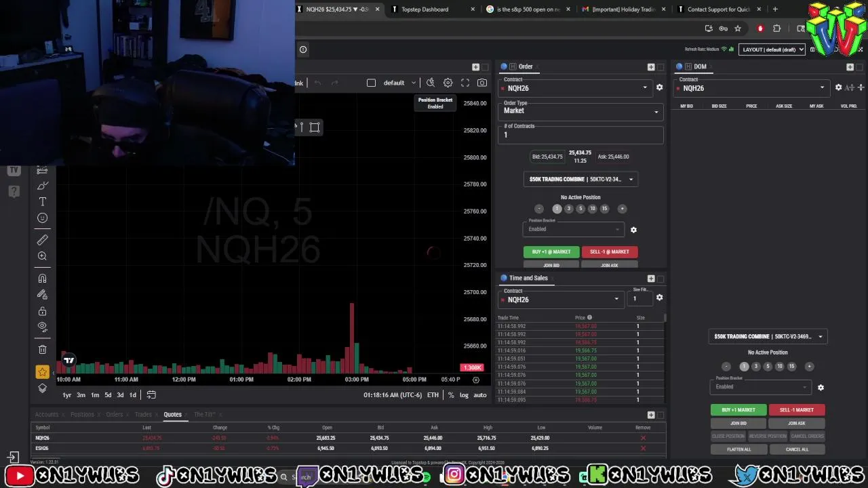The image size is (868, 488).
Task: Hide all drawings with the eye icon
Action: coord(43,327)
